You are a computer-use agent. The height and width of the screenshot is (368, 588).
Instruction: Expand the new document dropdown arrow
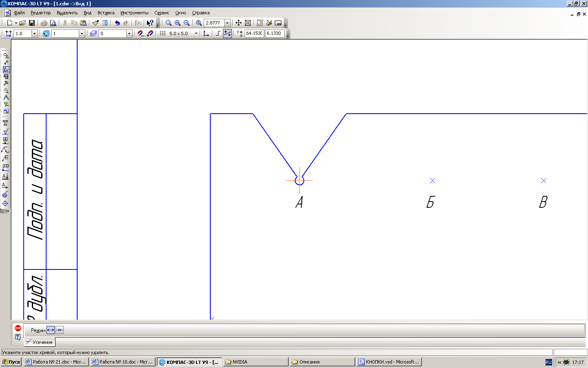(x=16, y=23)
